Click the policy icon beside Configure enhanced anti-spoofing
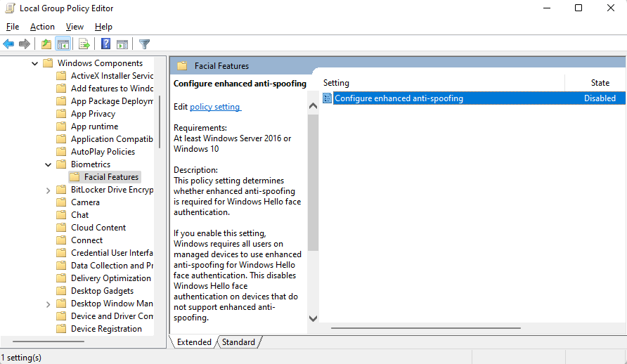 pos(327,98)
